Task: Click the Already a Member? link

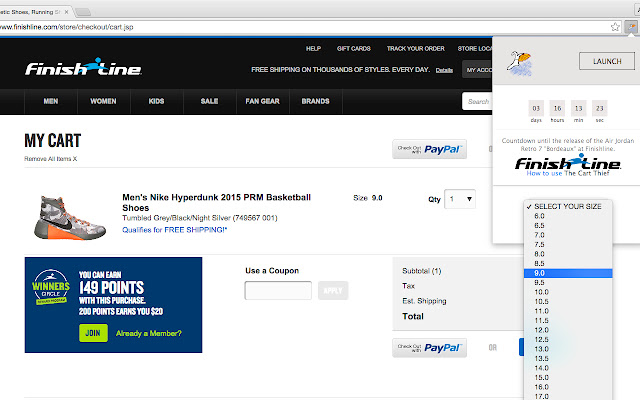Action: [x=149, y=333]
